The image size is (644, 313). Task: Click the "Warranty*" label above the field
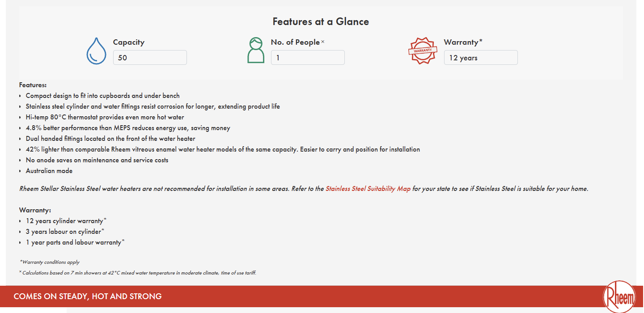463,42
